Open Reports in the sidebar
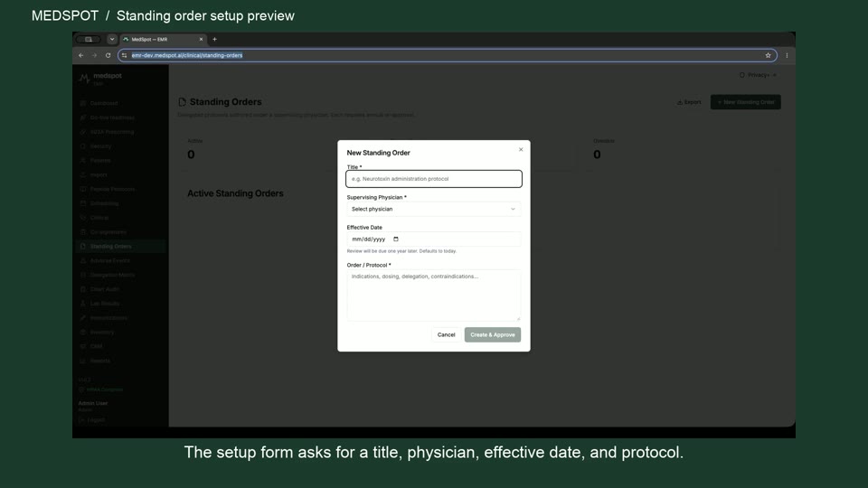 click(100, 361)
